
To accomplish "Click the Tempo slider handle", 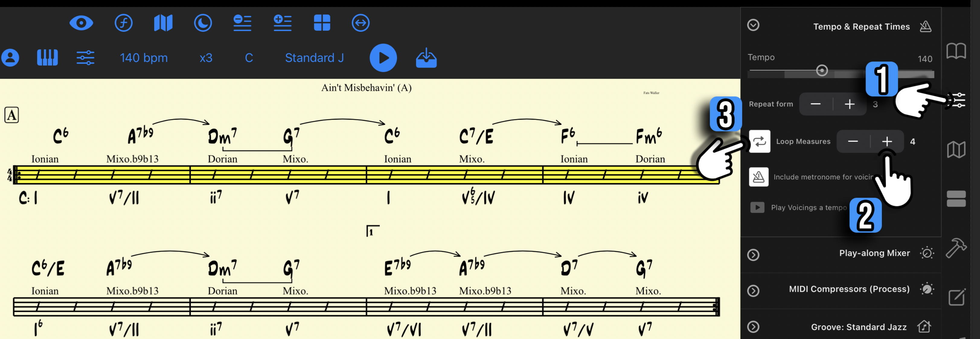I will [822, 70].
